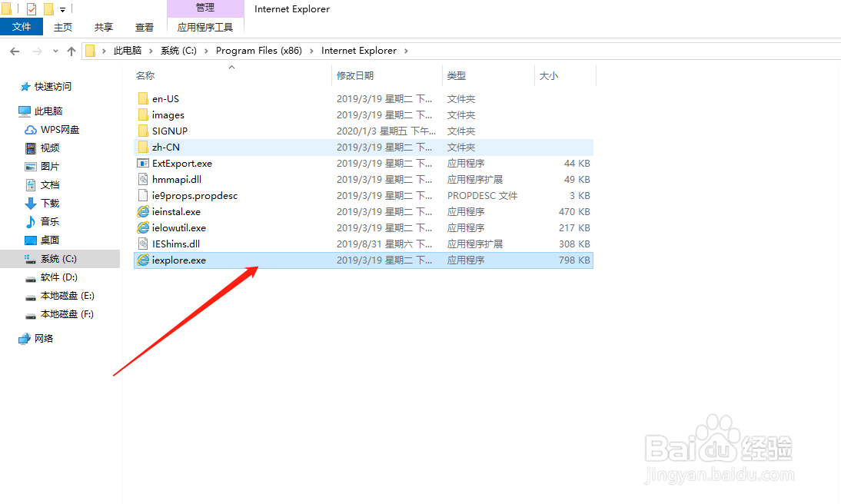841x504 pixels.
Task: Select the 管理 contextual tab header
Action: (x=205, y=8)
